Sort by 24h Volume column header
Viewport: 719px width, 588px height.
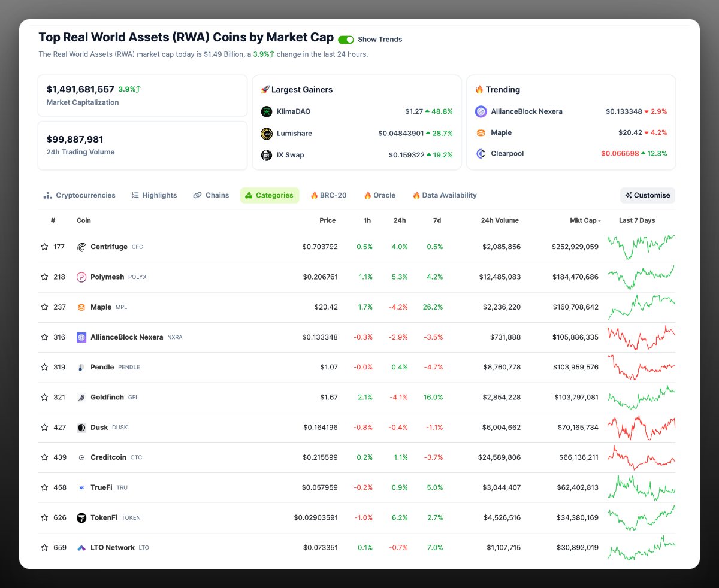[500, 220]
